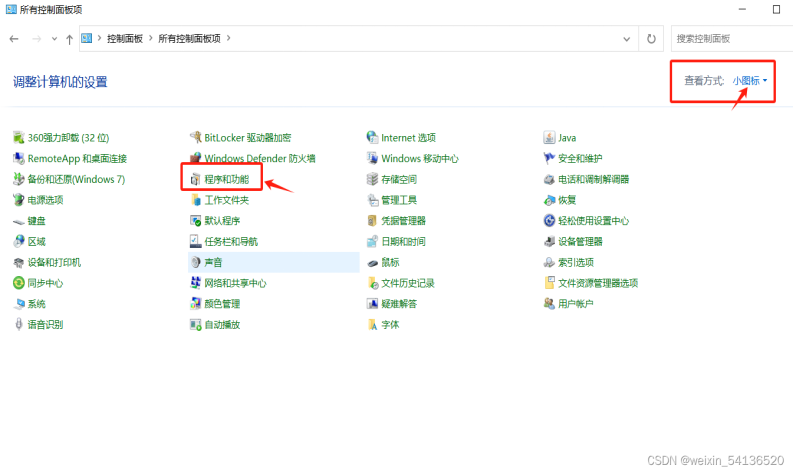The height and width of the screenshot is (473, 794).
Task: Click the 键盘 keyboard icon
Action: [19, 221]
